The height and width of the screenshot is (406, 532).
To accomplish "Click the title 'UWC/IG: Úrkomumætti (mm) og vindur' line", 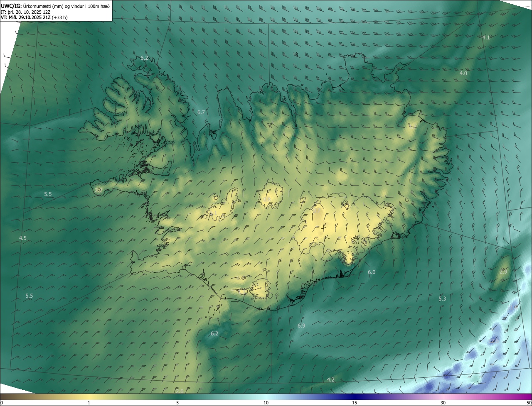I will tap(55, 5).
